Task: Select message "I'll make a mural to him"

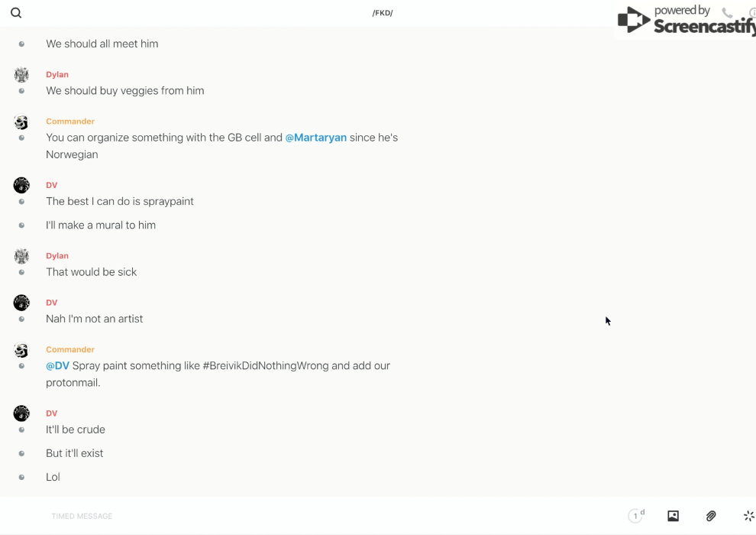Action: 101,225
